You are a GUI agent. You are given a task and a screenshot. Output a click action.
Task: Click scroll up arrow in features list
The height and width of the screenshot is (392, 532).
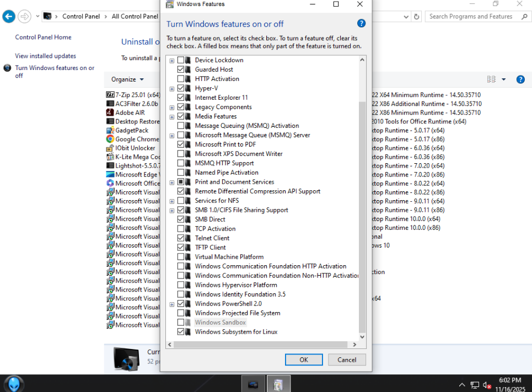362,60
